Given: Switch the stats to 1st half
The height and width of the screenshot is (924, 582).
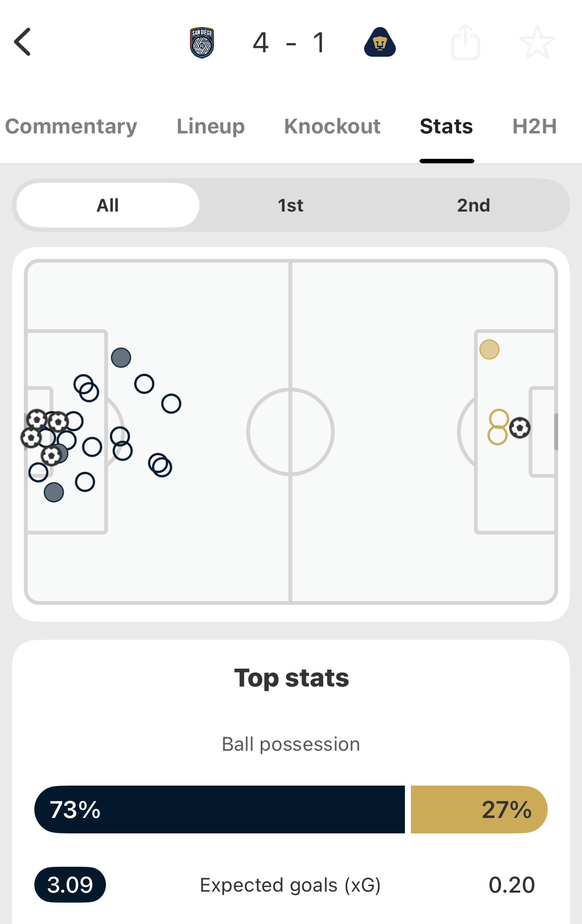Looking at the screenshot, I should tap(291, 205).
